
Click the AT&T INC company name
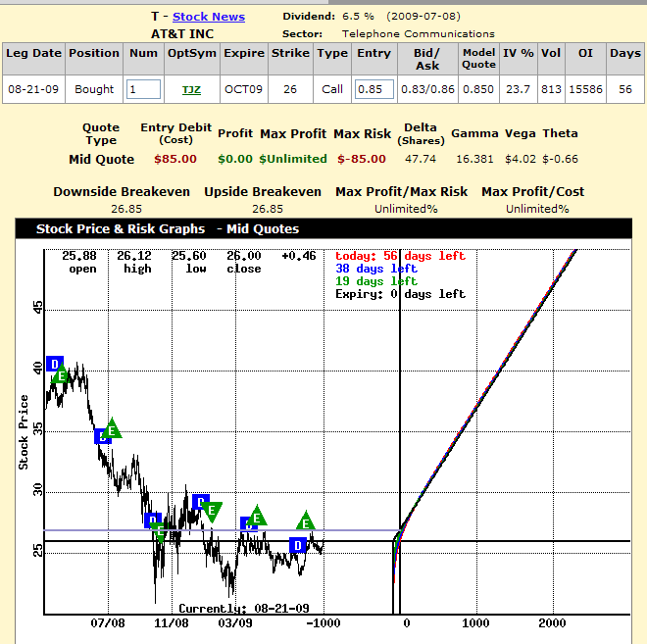coord(182,34)
